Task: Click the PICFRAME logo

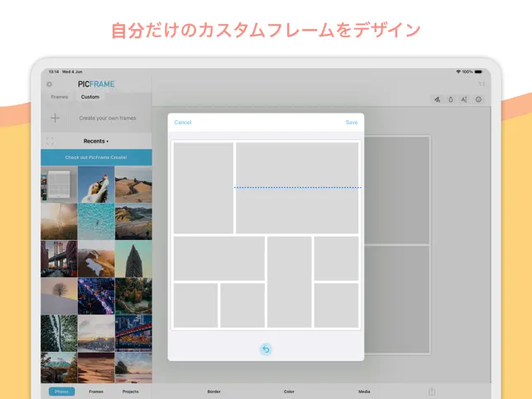Action: (96, 84)
